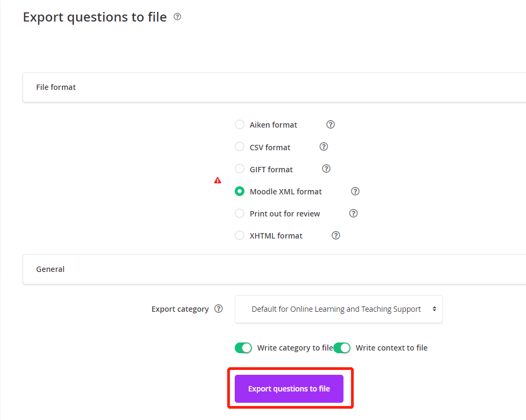Click the red required warning icon

click(218, 180)
